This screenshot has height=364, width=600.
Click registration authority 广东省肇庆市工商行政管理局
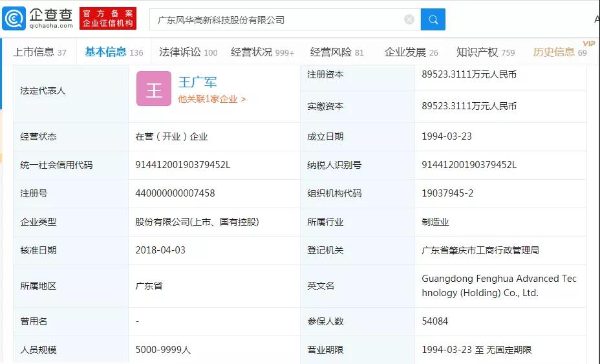[480, 250]
